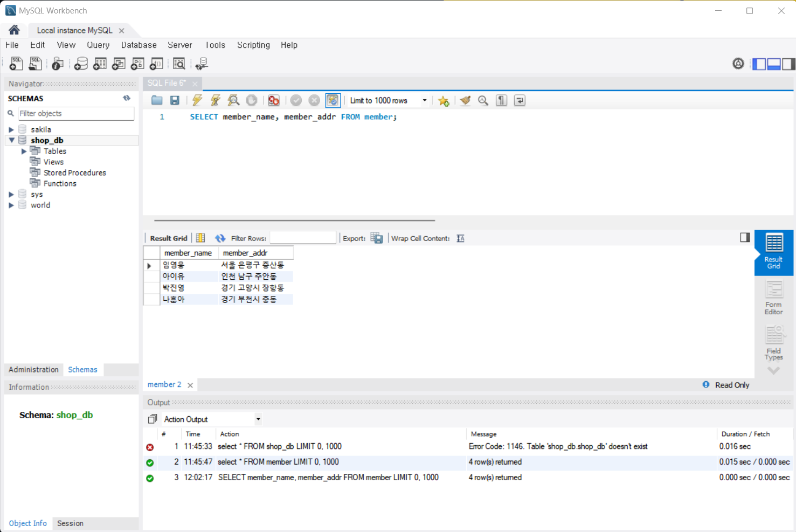The width and height of the screenshot is (796, 532).
Task: Search table data icon in main toolbar
Action: (179, 64)
